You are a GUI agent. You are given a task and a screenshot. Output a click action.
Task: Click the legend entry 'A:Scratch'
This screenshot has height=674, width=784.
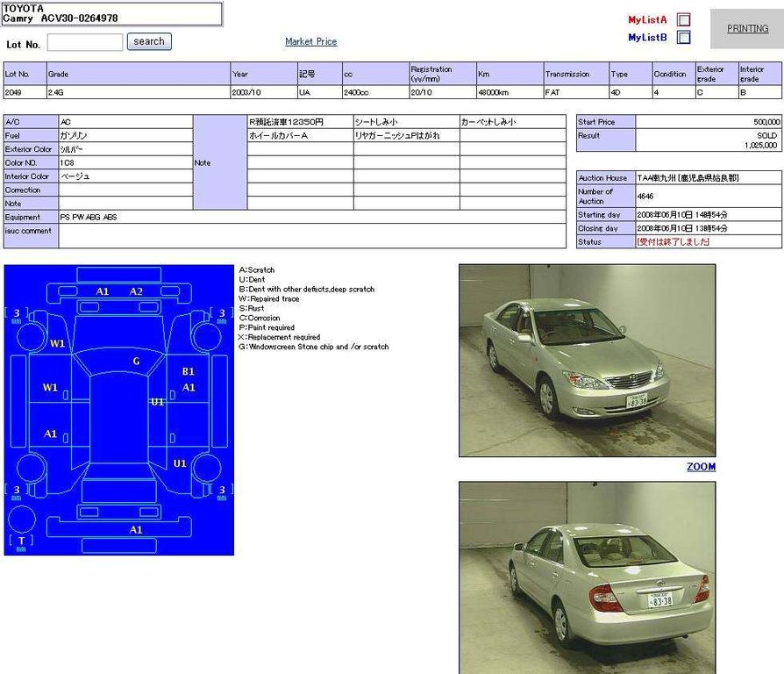point(256,269)
